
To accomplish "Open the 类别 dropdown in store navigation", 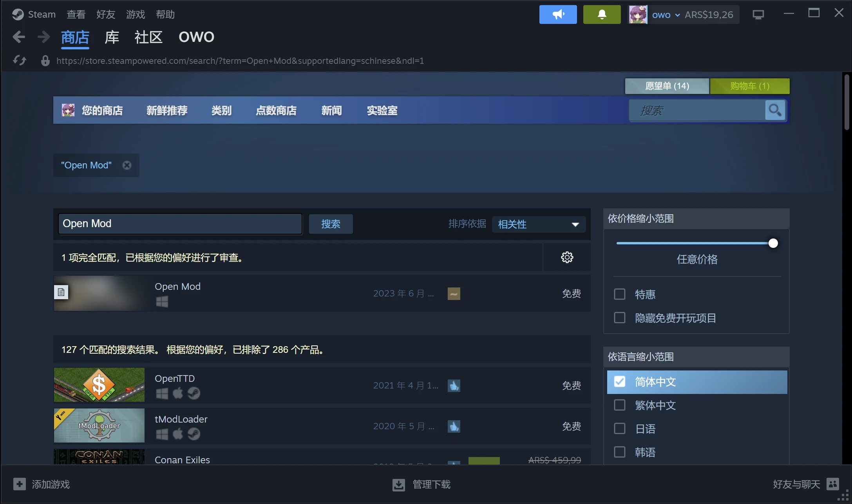I will [221, 110].
